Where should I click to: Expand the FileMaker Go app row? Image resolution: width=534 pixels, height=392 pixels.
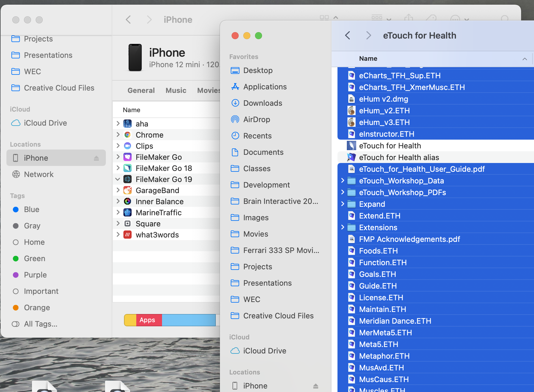118,157
